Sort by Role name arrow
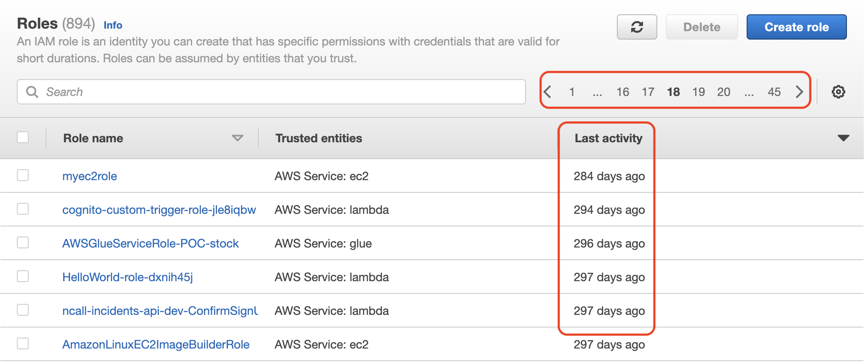 (x=238, y=138)
